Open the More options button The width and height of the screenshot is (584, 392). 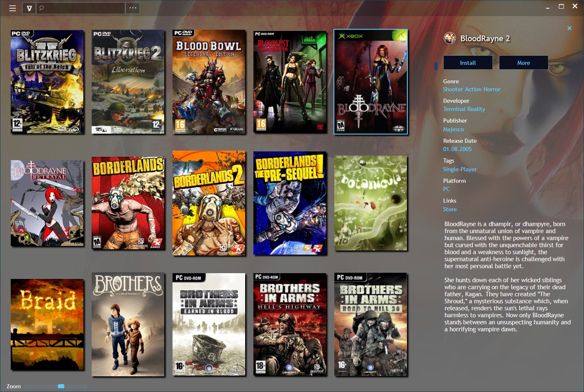[523, 62]
